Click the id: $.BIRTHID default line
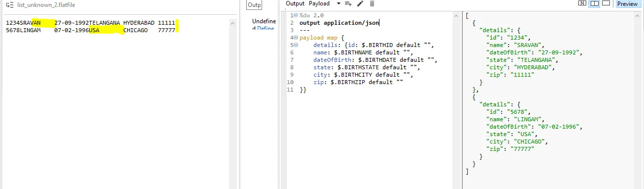This screenshot has width=644, height=189. [x=374, y=45]
